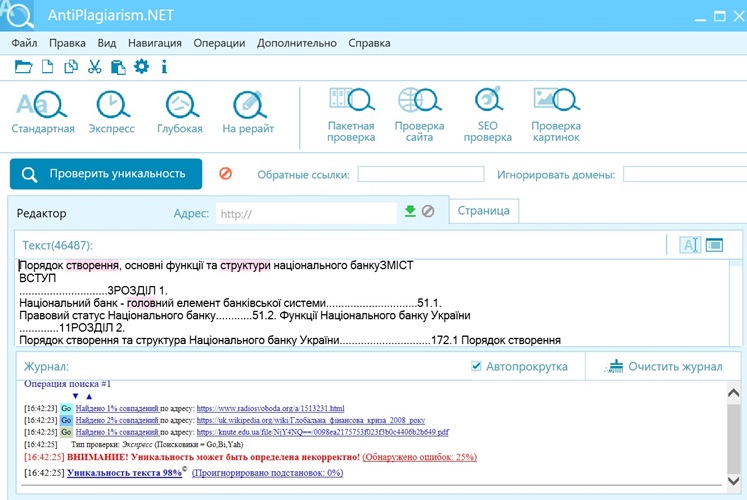747x500 pixels.
Task: Open settings with the gear icon
Action: click(141, 66)
